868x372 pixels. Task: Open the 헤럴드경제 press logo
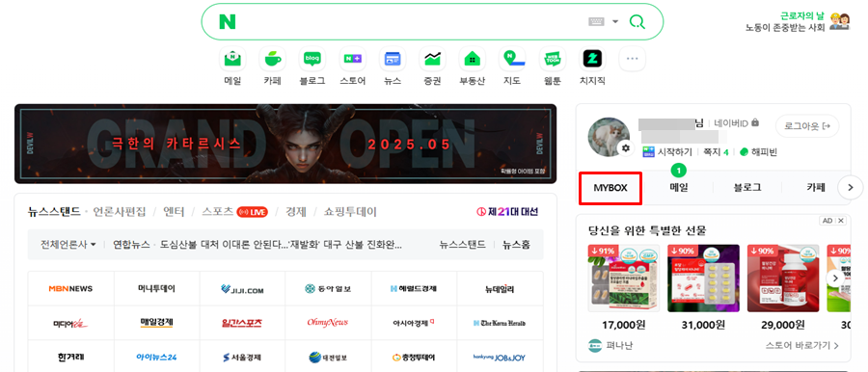(x=414, y=288)
